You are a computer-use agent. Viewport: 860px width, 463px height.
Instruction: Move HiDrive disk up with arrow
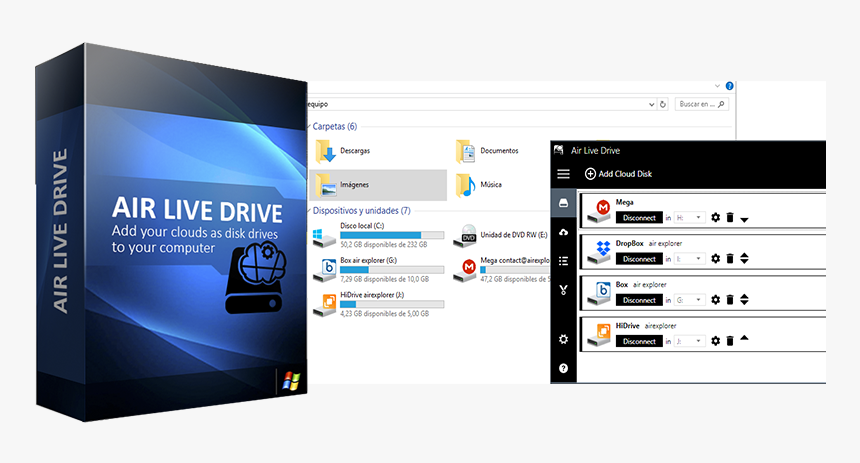(x=744, y=338)
